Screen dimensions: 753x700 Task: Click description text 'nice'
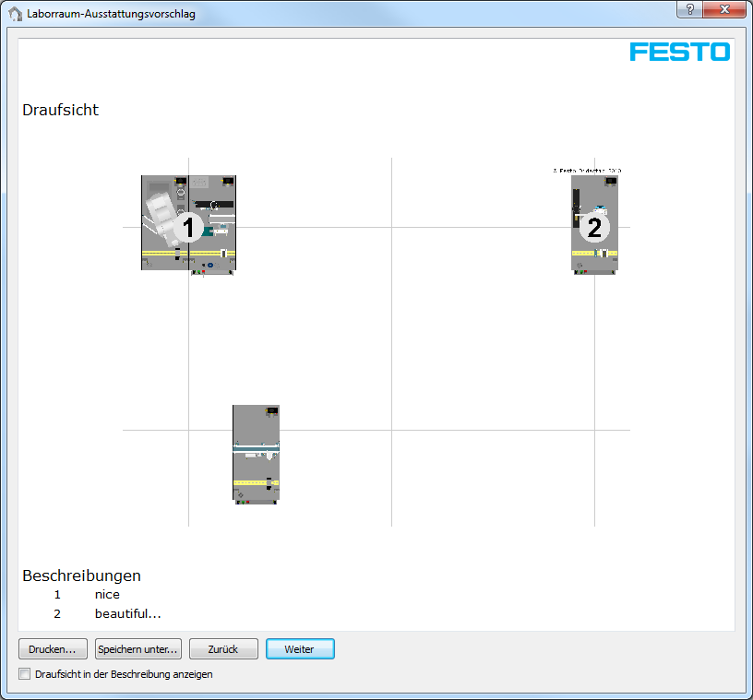tap(107, 594)
